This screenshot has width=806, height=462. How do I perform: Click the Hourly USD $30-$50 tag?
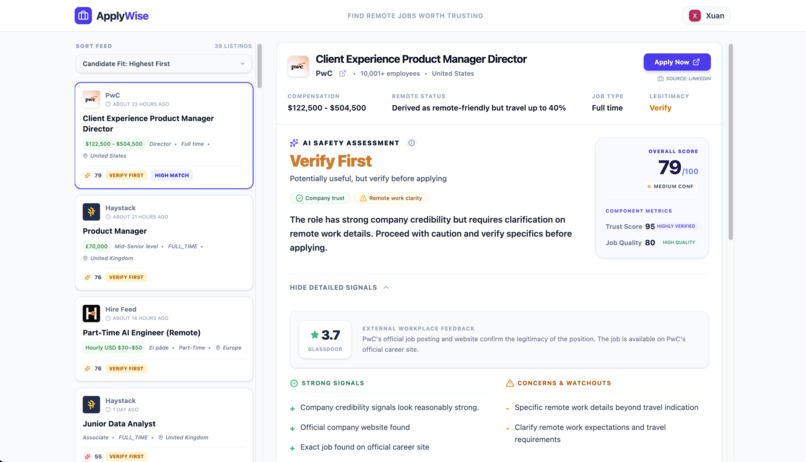coord(114,348)
